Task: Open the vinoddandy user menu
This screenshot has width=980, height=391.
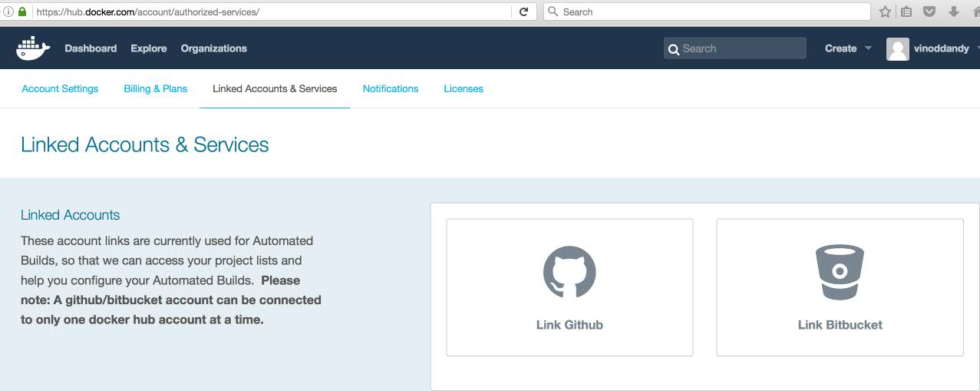Action: tap(942, 48)
